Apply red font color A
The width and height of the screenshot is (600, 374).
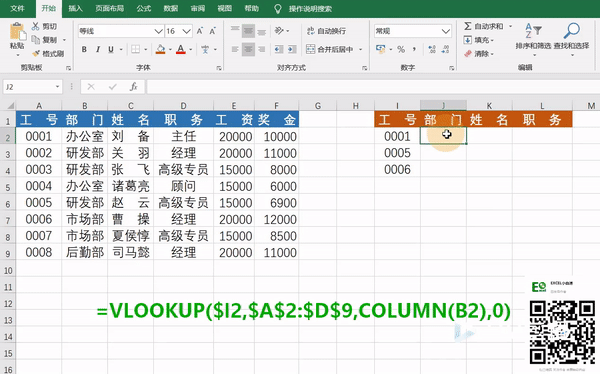click(x=181, y=49)
